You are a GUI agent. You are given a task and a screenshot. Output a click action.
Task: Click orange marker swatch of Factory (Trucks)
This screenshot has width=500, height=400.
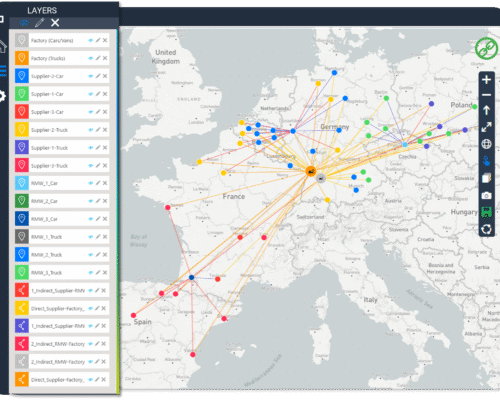coord(22,58)
